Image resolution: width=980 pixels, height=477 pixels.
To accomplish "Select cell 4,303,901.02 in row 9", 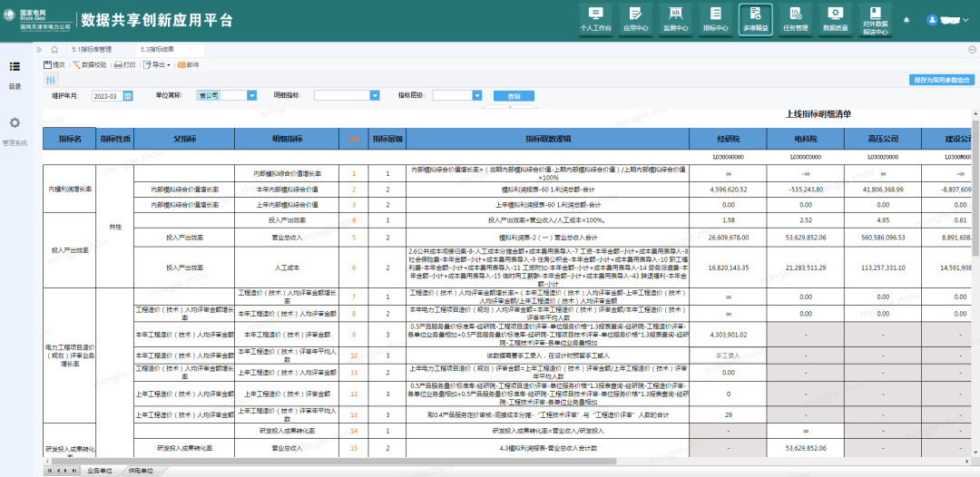I will click(x=729, y=335).
